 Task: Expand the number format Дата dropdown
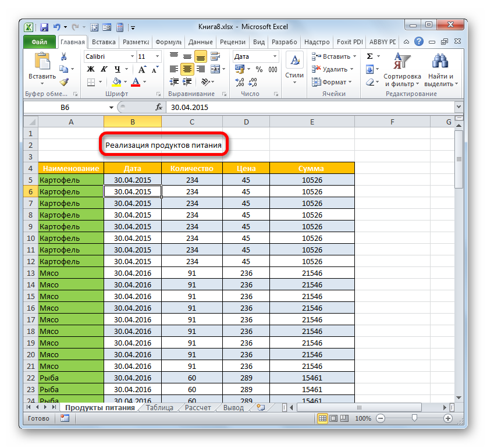(274, 56)
